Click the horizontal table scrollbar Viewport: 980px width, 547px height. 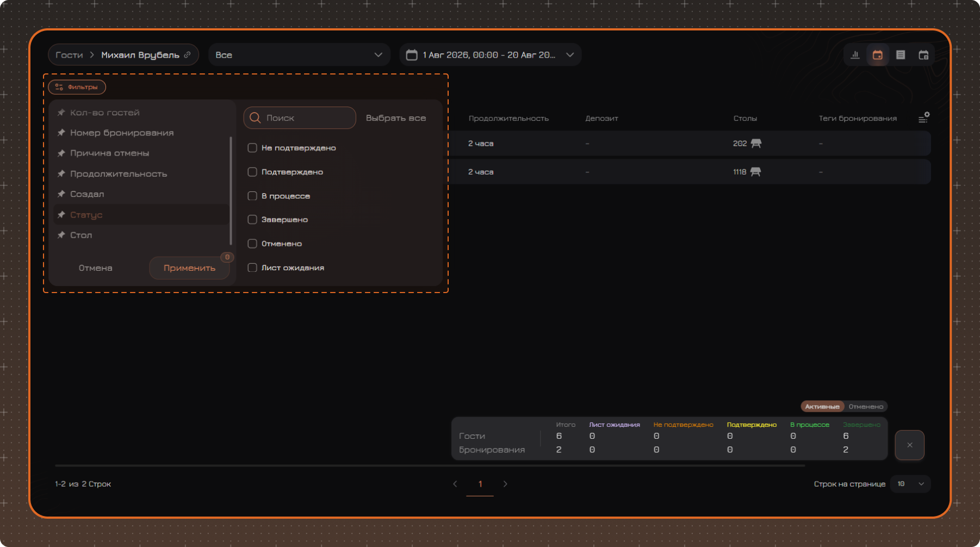coord(430,466)
